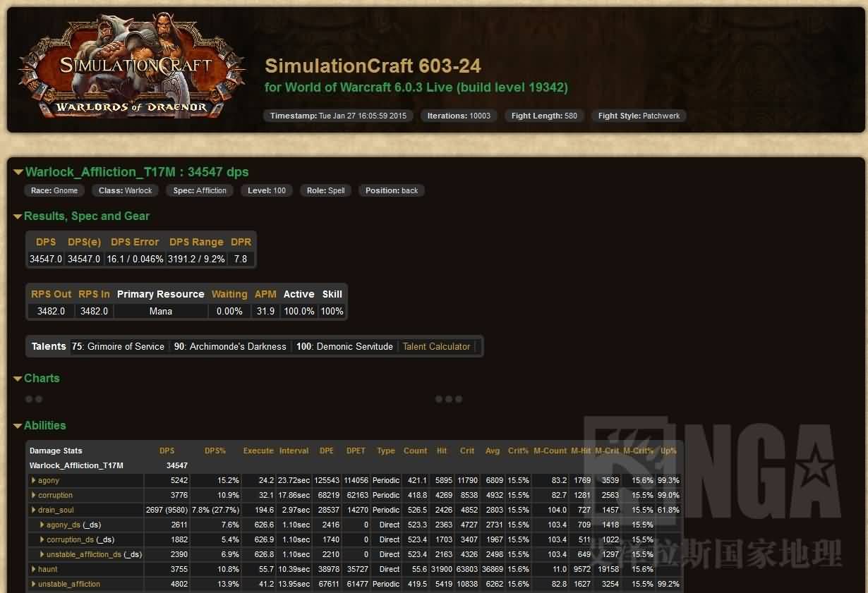Click the RPS In column header
Viewport: 868px width, 593px height.
pos(94,294)
